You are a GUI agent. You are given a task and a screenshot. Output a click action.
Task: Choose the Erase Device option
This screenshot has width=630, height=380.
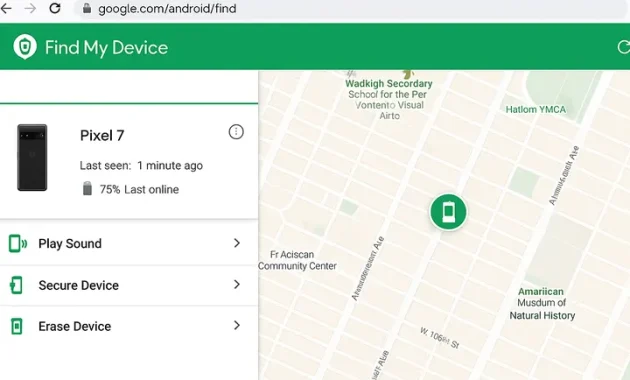129,326
